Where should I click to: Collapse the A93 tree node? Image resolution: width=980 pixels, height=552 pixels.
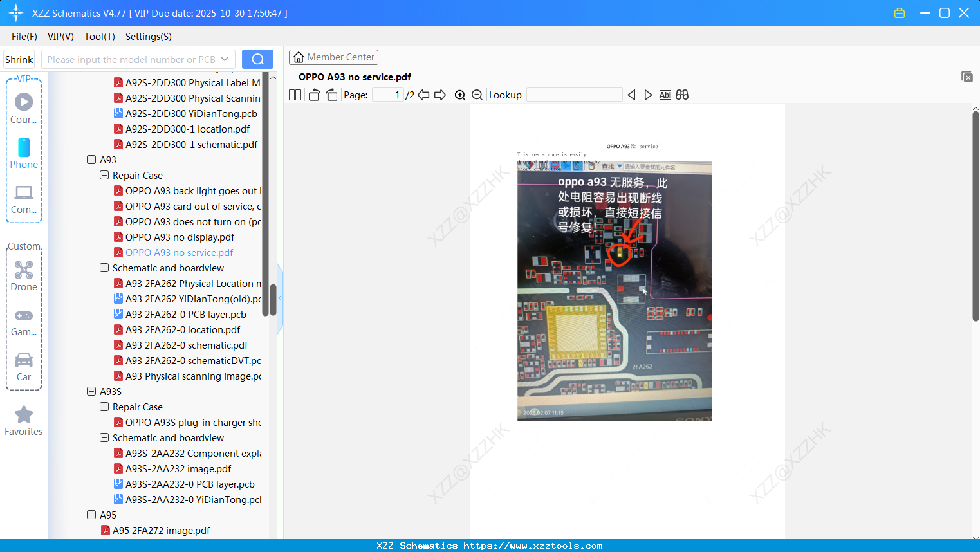point(91,160)
